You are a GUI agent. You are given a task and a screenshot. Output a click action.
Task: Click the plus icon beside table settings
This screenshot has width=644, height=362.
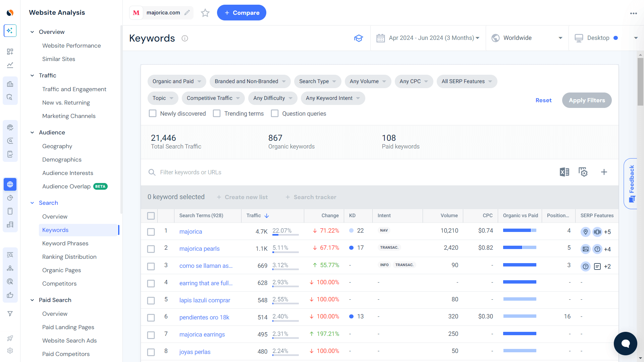tap(604, 172)
